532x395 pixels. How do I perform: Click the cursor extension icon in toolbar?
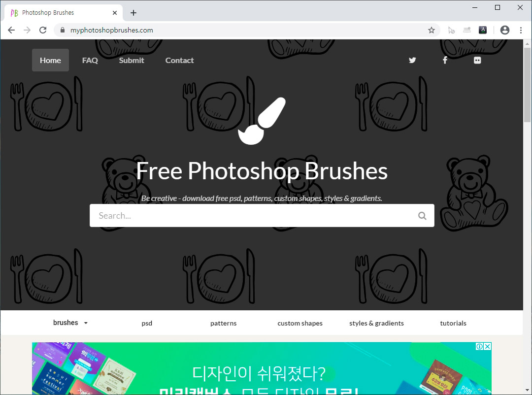(451, 30)
